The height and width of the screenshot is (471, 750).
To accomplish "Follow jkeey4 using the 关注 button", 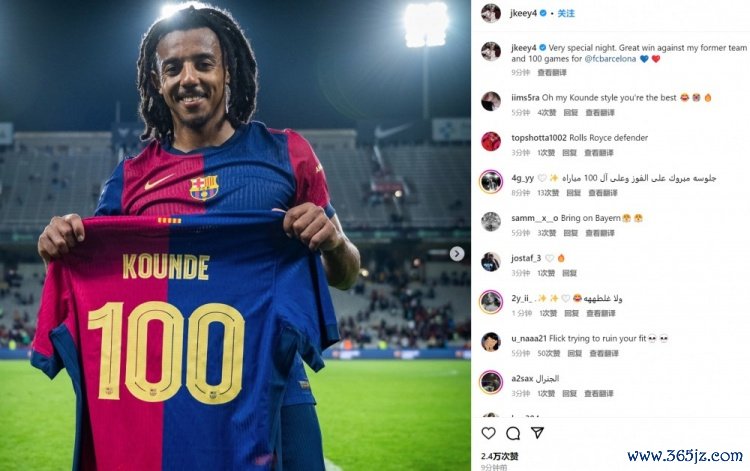I will (x=566, y=13).
